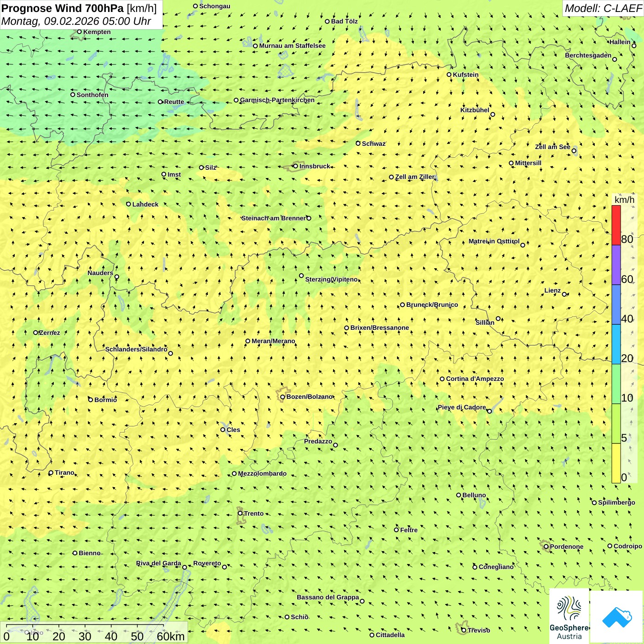Click the 'Silz' city label
The image size is (644, 644).
(211, 167)
